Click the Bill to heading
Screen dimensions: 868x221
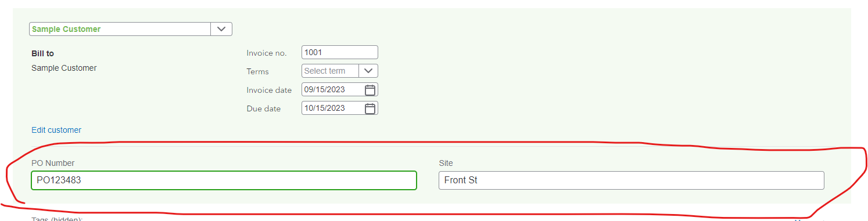pyautogui.click(x=42, y=53)
